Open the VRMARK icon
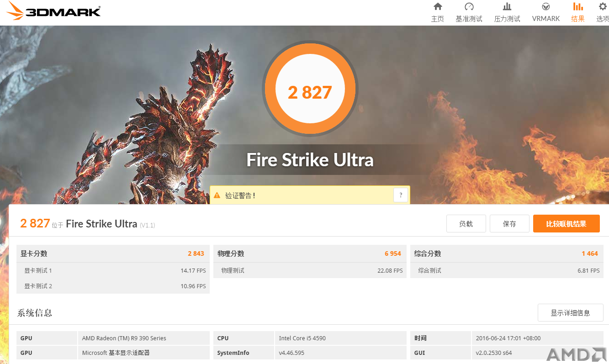Screen dimensions: 609x364 point(546,6)
